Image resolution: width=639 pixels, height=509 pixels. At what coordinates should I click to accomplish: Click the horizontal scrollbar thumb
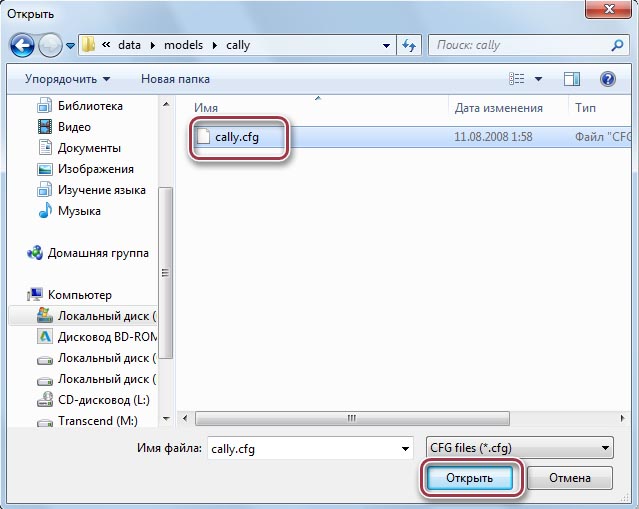coord(352,418)
